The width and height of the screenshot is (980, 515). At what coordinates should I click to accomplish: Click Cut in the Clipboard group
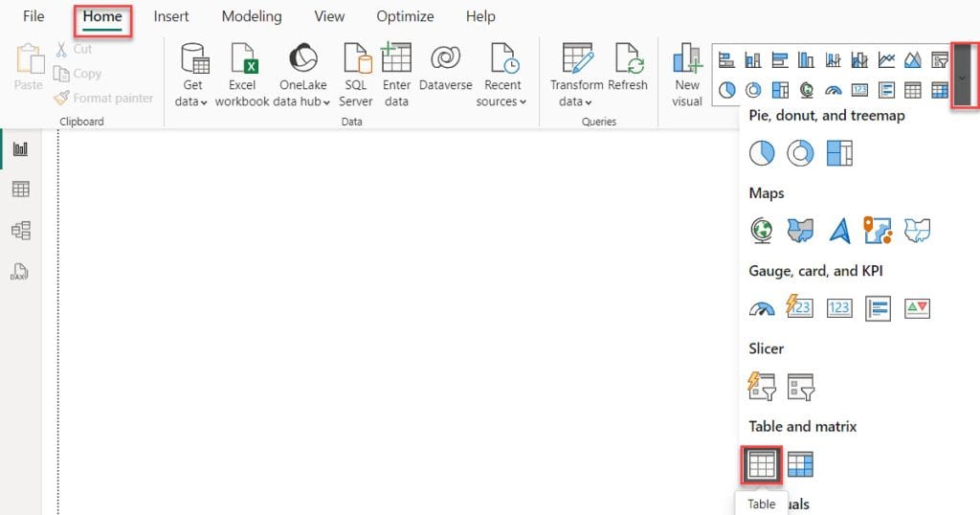[74, 49]
